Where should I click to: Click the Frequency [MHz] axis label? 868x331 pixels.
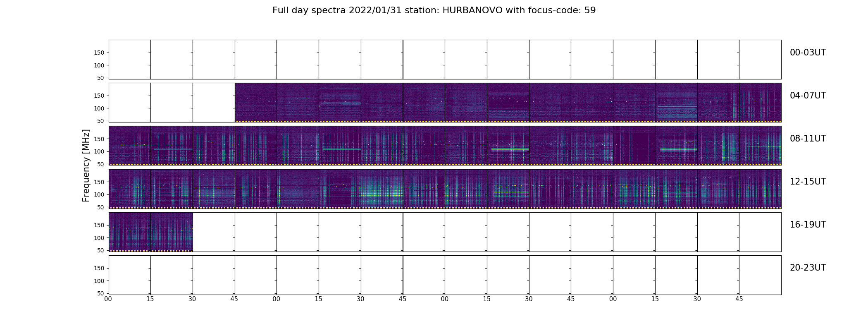[86, 165]
